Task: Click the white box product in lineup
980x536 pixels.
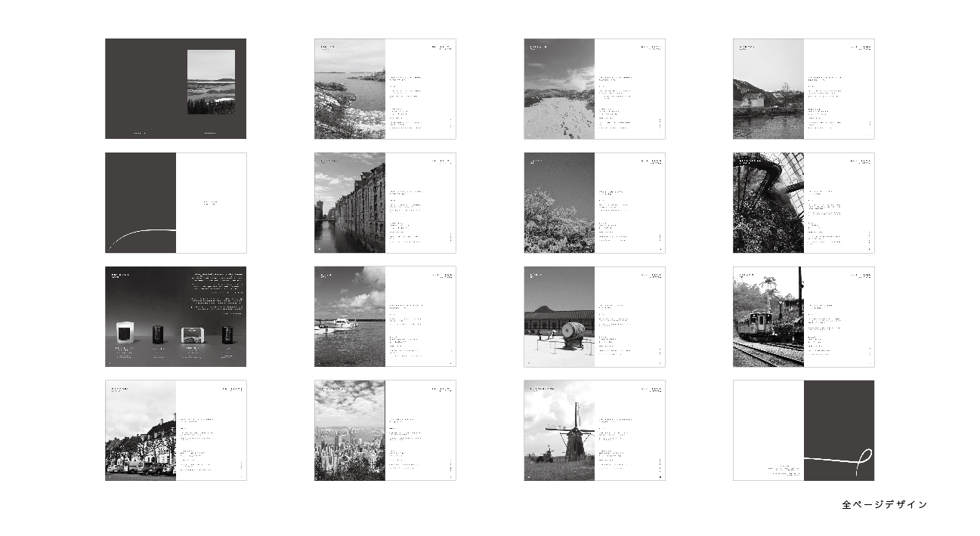Action: tap(125, 333)
